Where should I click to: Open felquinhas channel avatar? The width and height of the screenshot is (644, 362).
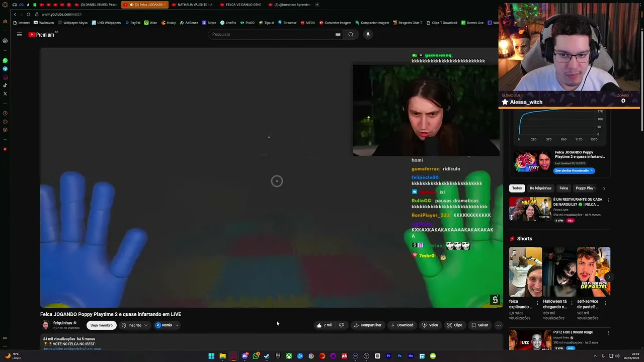[x=45, y=325]
